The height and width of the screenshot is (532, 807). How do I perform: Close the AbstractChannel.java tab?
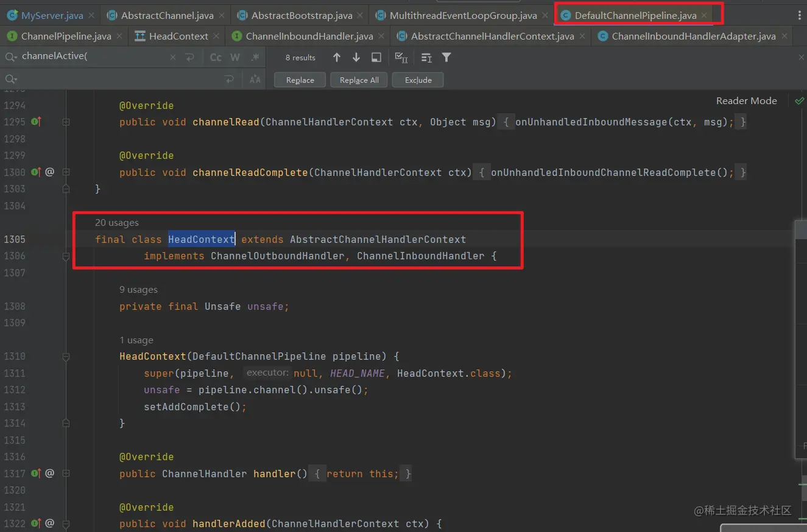point(220,15)
